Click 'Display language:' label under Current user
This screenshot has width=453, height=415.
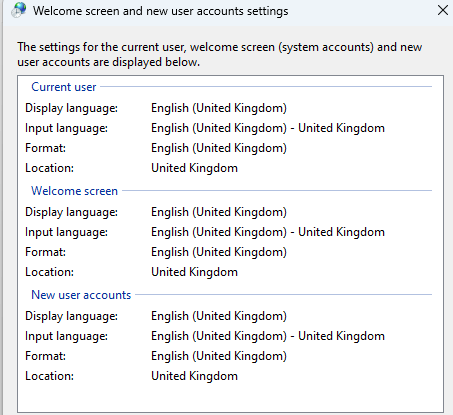point(71,108)
